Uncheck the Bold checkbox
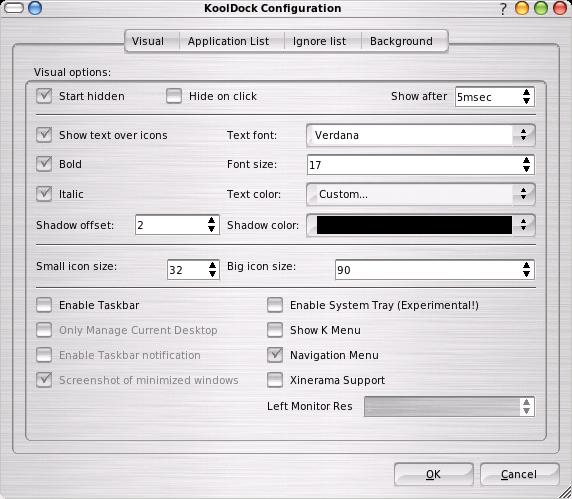This screenshot has width=572, height=499. tap(44, 164)
